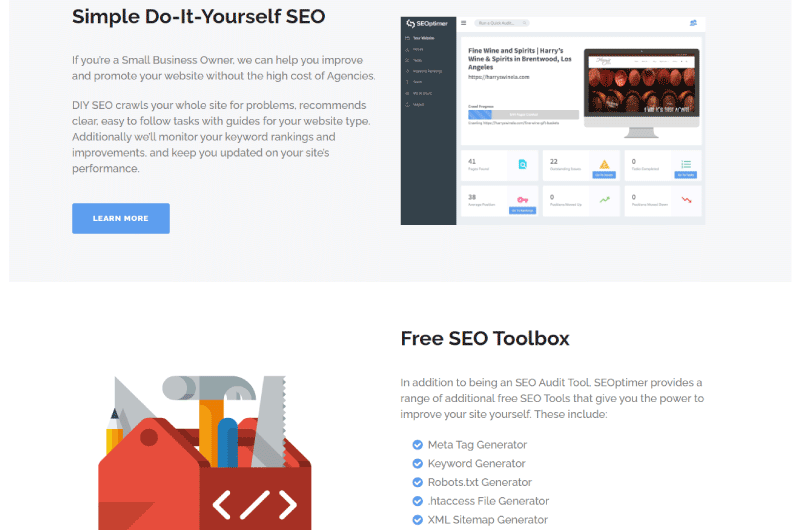This screenshot has width=800, height=530.
Task: Click the pink key Average Position icon
Action: (522, 199)
